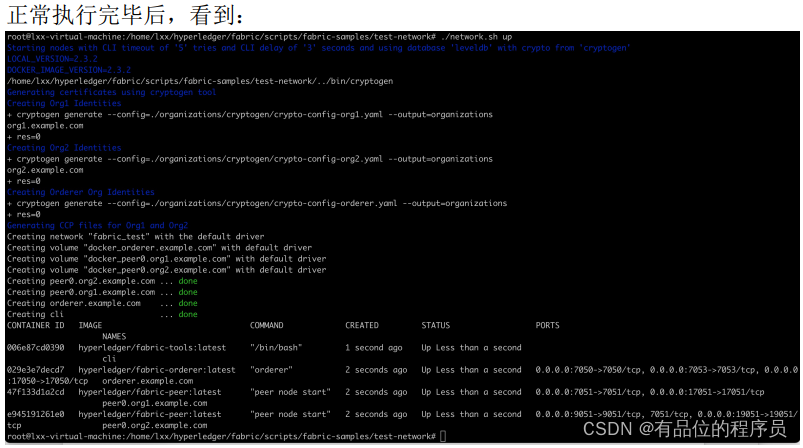Click the 'Creating Org2 Identities' line
Image resolution: width=803 pixels, height=448 pixels.
(x=64, y=148)
